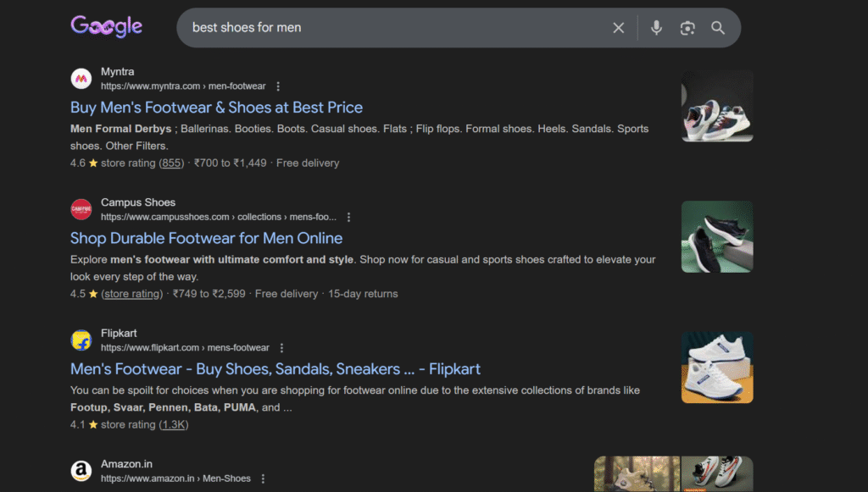Click the Flipkart site favicon
The width and height of the screenshot is (868, 492).
81,340
